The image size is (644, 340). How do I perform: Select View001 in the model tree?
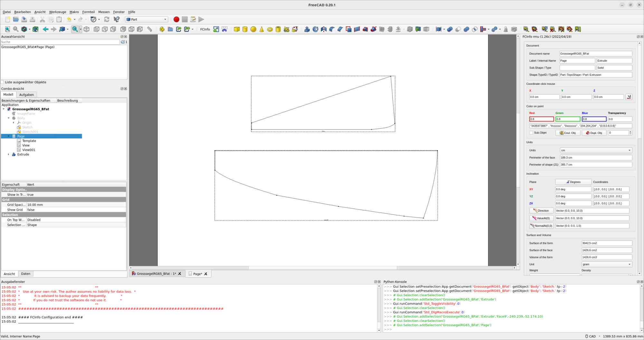point(29,150)
